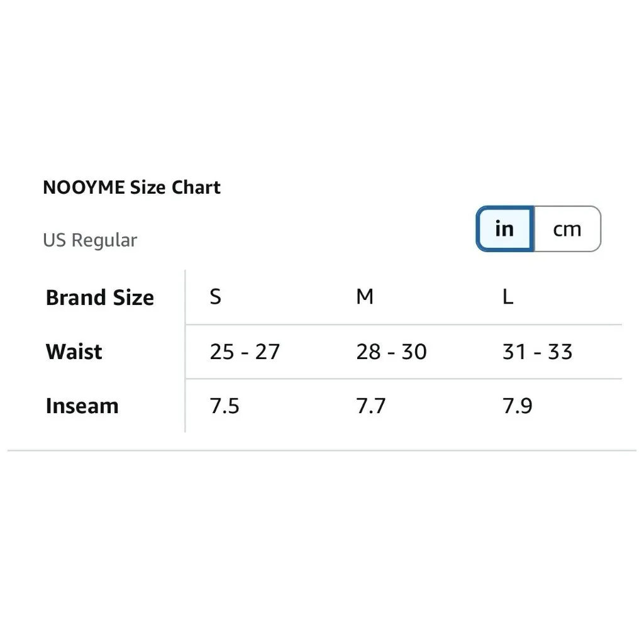Screen dimensions: 644x644
Task: Click the Brand Size row header
Action: point(99,297)
